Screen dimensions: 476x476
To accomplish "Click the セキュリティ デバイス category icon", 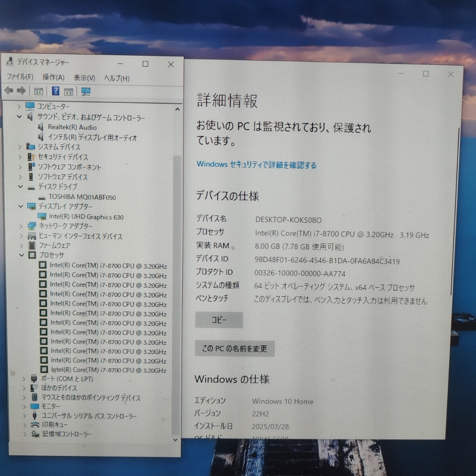I will click(x=31, y=157).
